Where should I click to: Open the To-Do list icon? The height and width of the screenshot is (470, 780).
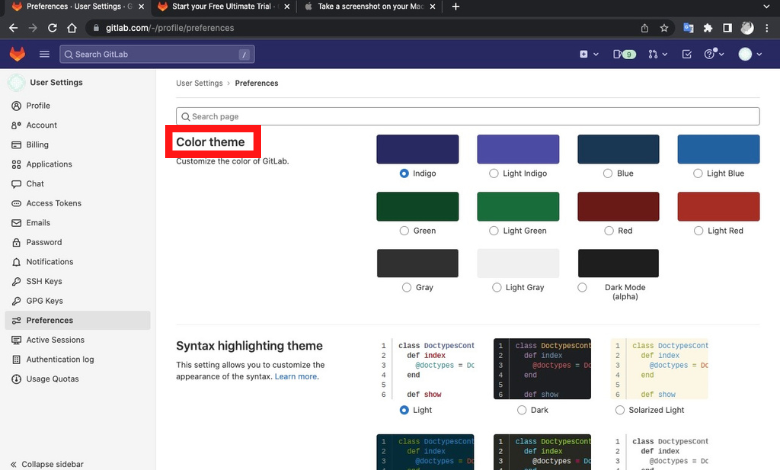pyautogui.click(x=686, y=54)
